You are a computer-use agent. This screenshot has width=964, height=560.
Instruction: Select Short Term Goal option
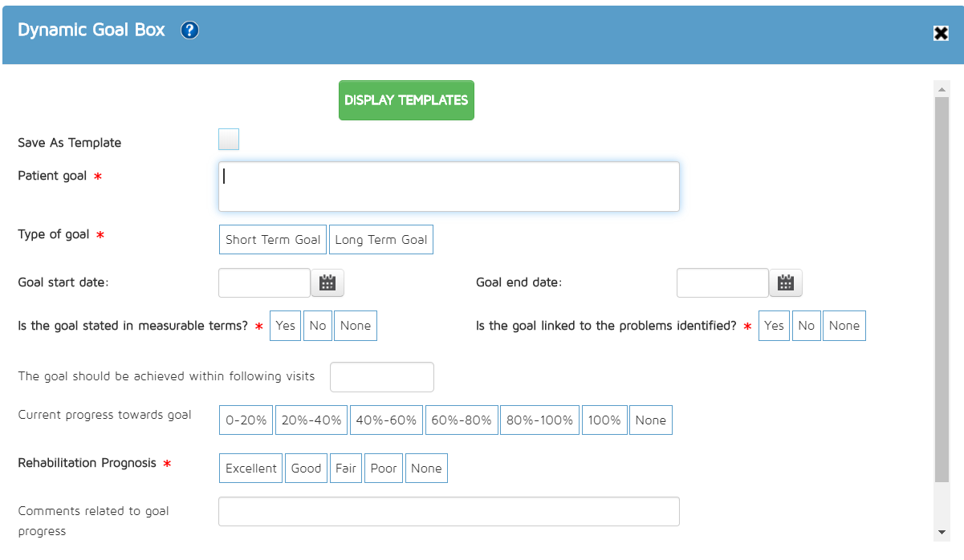coord(273,240)
